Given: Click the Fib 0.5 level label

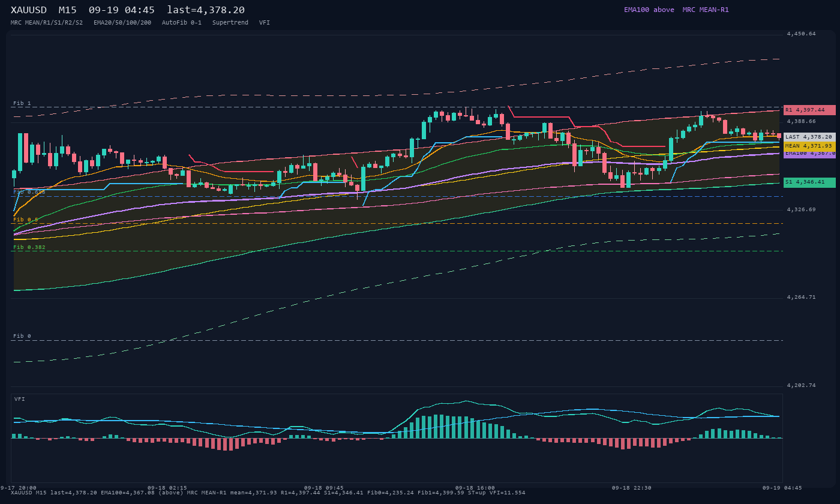Looking at the screenshot, I should (x=26, y=220).
